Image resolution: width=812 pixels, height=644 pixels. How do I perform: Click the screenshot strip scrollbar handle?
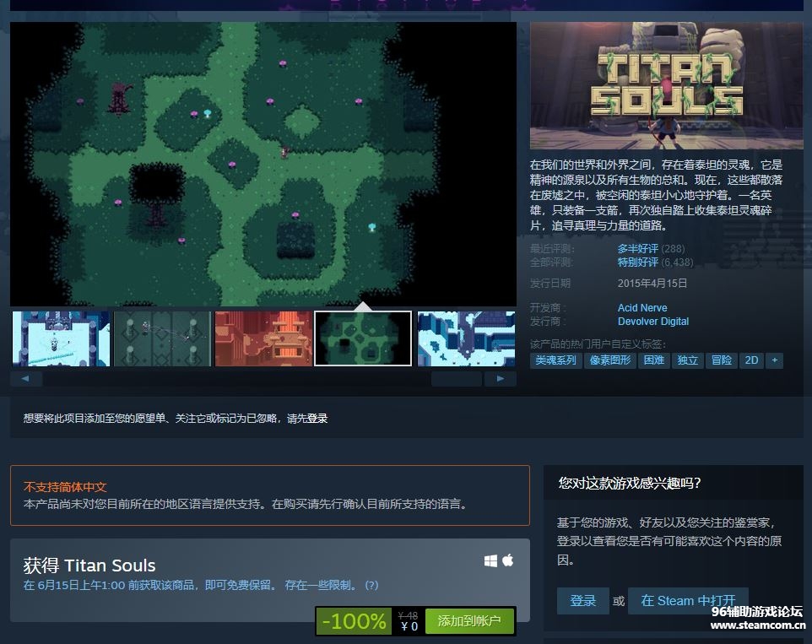pos(456,379)
